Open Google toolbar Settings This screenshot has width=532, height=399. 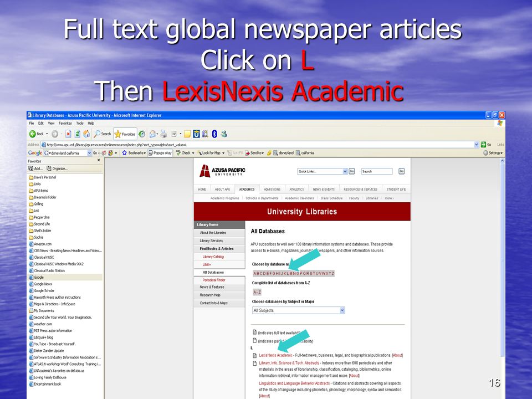click(493, 153)
